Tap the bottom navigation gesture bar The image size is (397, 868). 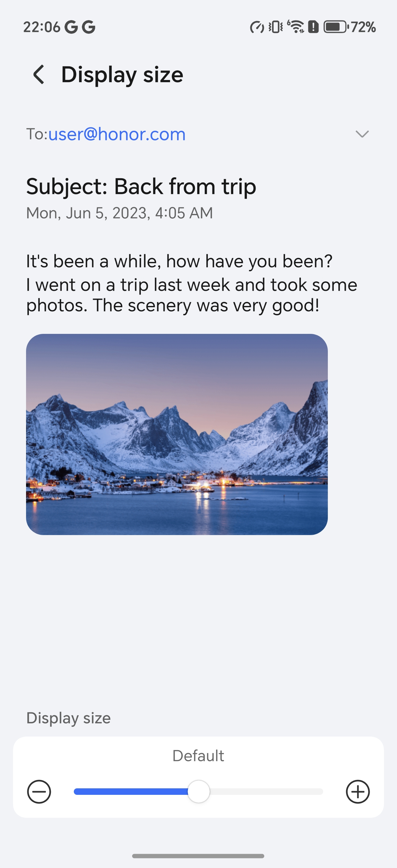198,856
